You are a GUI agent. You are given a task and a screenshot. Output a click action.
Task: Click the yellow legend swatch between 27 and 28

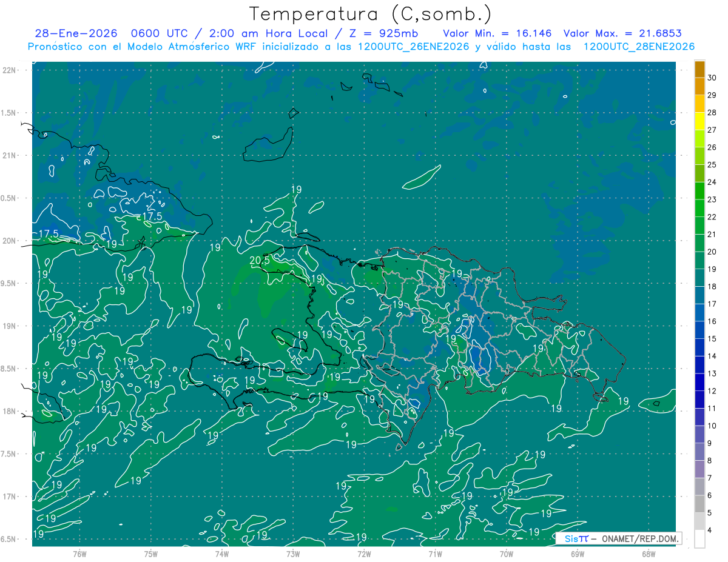699,121
